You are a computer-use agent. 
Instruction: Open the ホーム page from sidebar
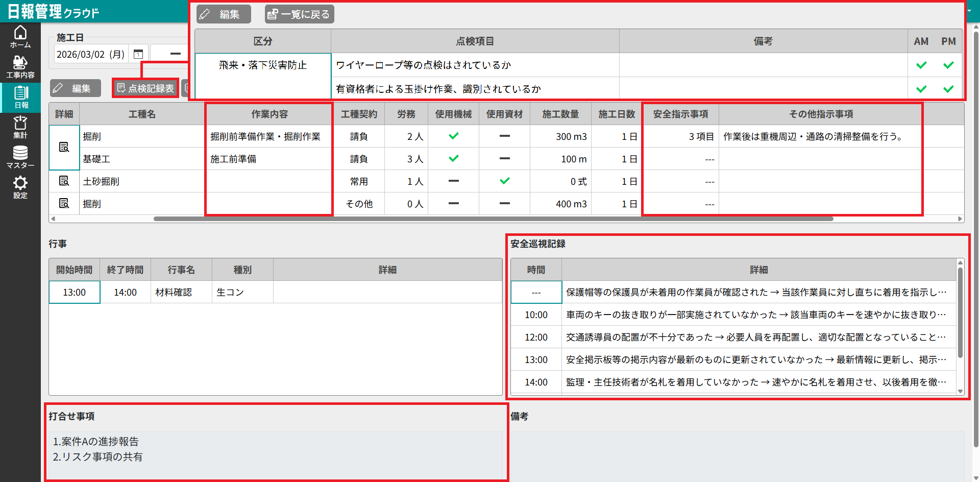tap(20, 37)
